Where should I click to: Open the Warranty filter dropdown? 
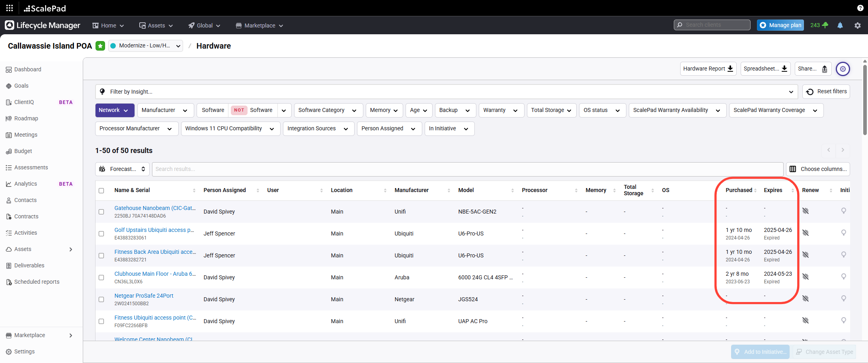click(x=501, y=110)
